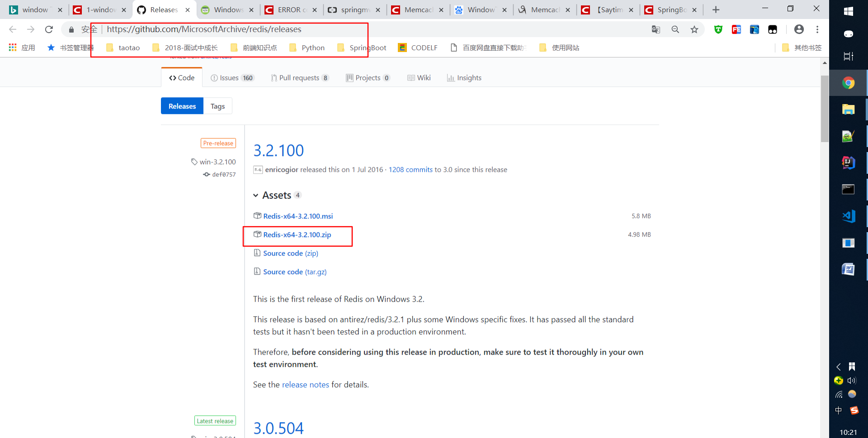Open the taotao bookmark folder
Viewport: 868px width, 438px height.
coord(123,48)
